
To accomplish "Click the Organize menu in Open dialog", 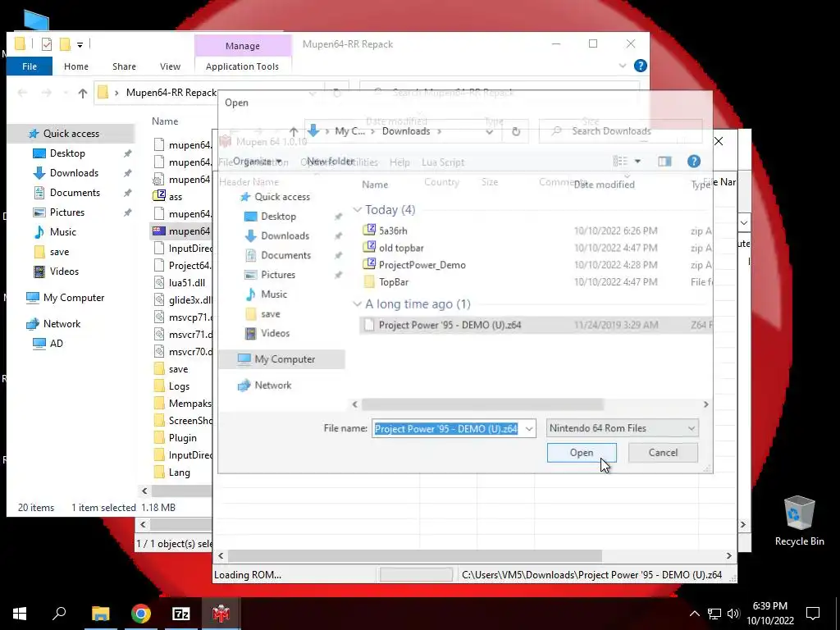I will (256, 162).
